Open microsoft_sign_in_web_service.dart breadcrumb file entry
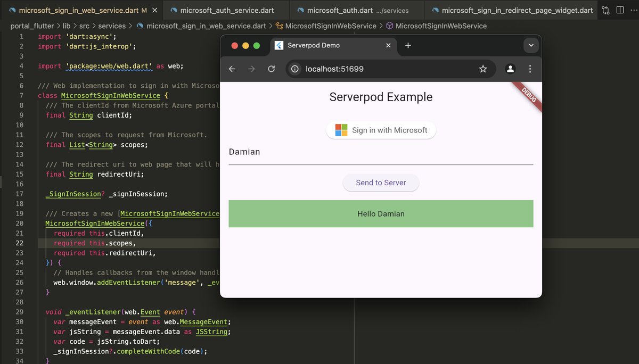Viewport: 639px width, 364px height. 206,26
